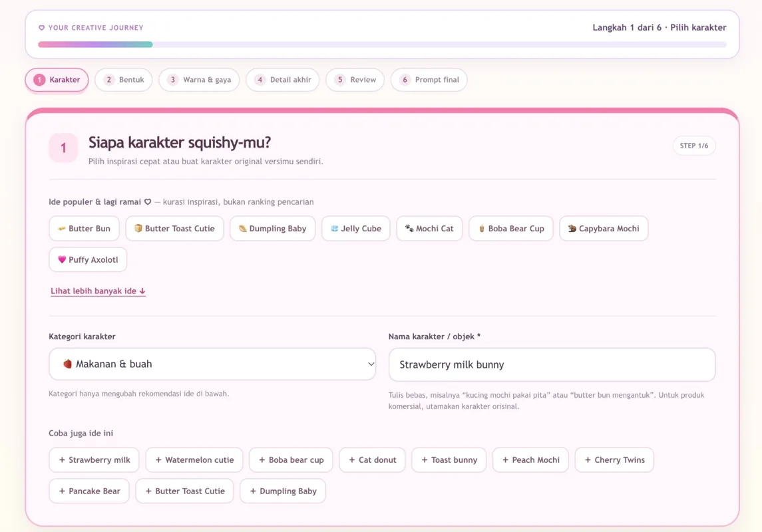The height and width of the screenshot is (532, 762).
Task: Click the STEP 1/6 badge
Action: [694, 146]
